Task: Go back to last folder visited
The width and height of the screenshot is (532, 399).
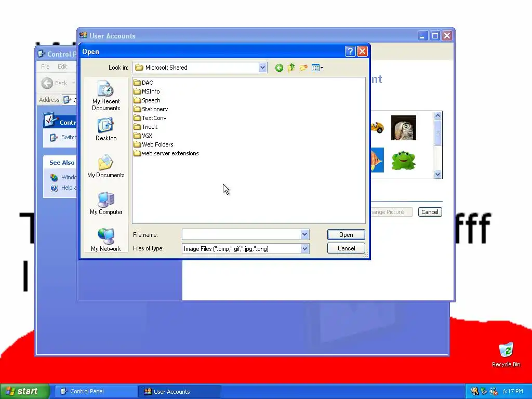Action: pos(279,68)
